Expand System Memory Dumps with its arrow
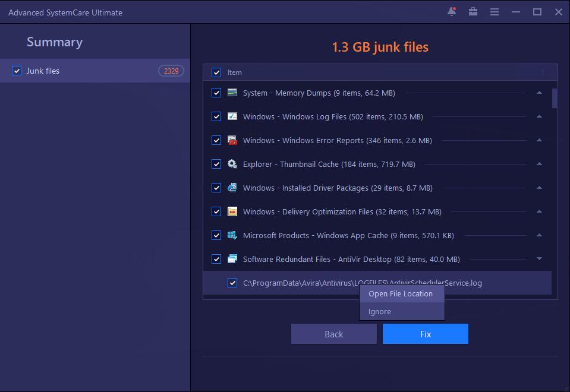This screenshot has height=392, width=570. tap(540, 93)
